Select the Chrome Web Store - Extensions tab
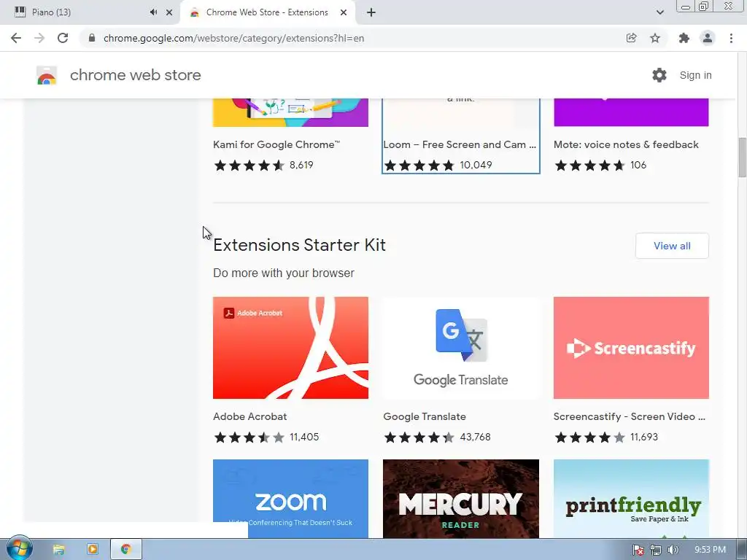 coord(267,12)
